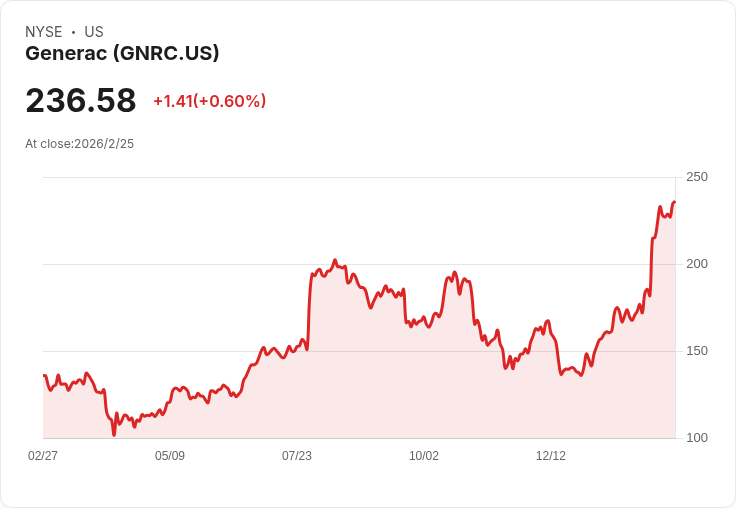Click the +1.41(+0.60%) price change
The height and width of the screenshot is (508, 736).
tap(210, 101)
